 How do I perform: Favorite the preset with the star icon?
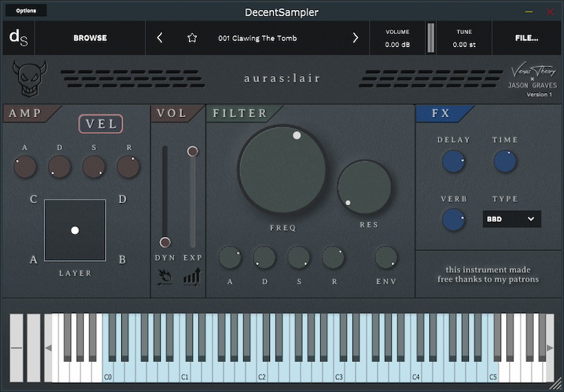pos(192,38)
